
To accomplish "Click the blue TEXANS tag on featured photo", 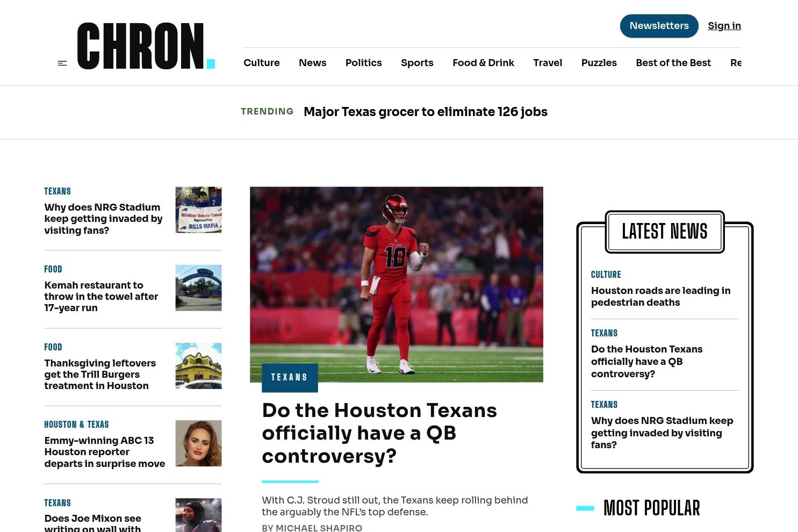I will coord(290,378).
